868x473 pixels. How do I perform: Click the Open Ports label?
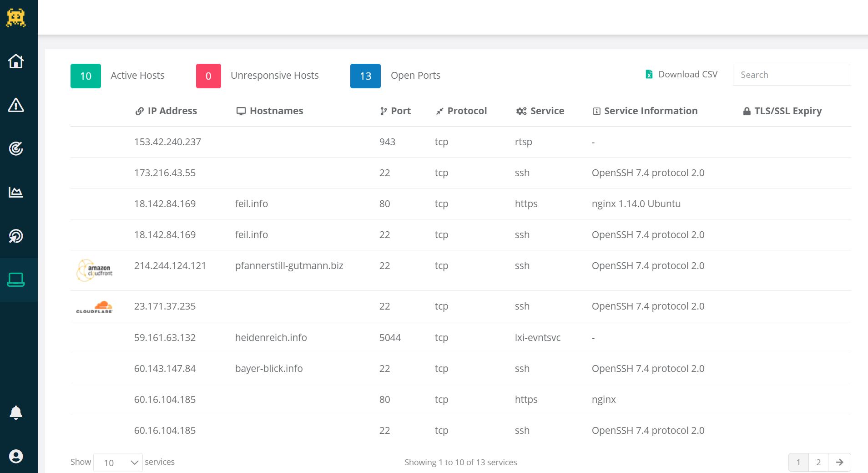click(x=415, y=76)
